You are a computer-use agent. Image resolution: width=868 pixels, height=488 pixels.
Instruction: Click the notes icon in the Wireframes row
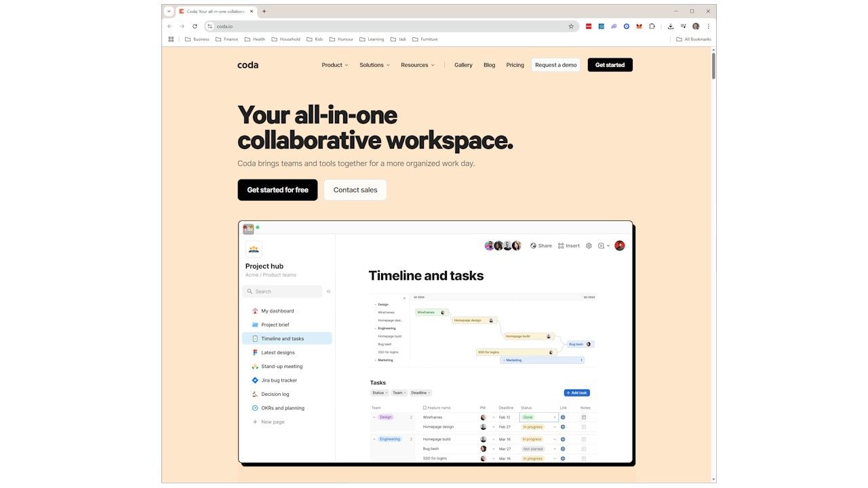[584, 418]
